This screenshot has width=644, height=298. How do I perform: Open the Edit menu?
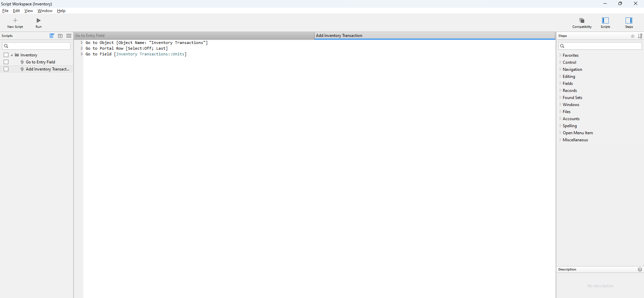pyautogui.click(x=16, y=11)
